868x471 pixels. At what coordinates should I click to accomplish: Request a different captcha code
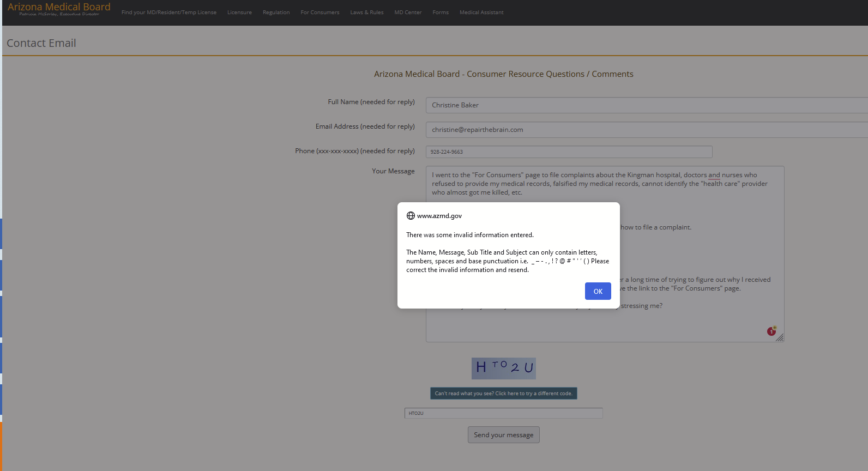pyautogui.click(x=503, y=394)
